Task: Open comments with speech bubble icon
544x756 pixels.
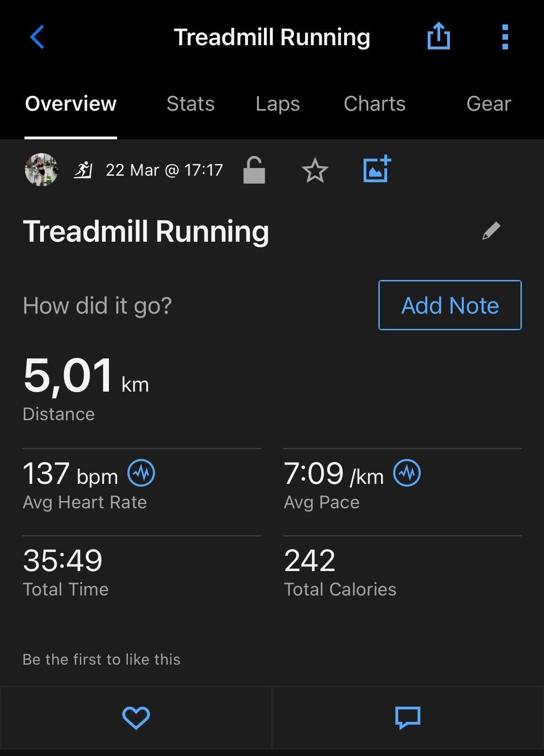Action: pyautogui.click(x=408, y=718)
